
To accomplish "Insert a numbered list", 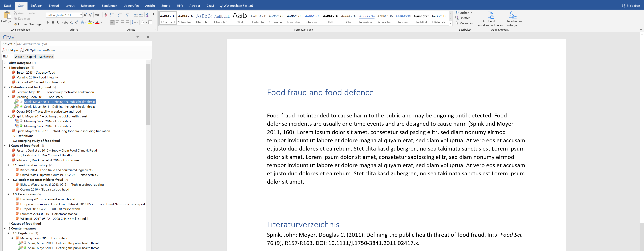I will [x=120, y=15].
